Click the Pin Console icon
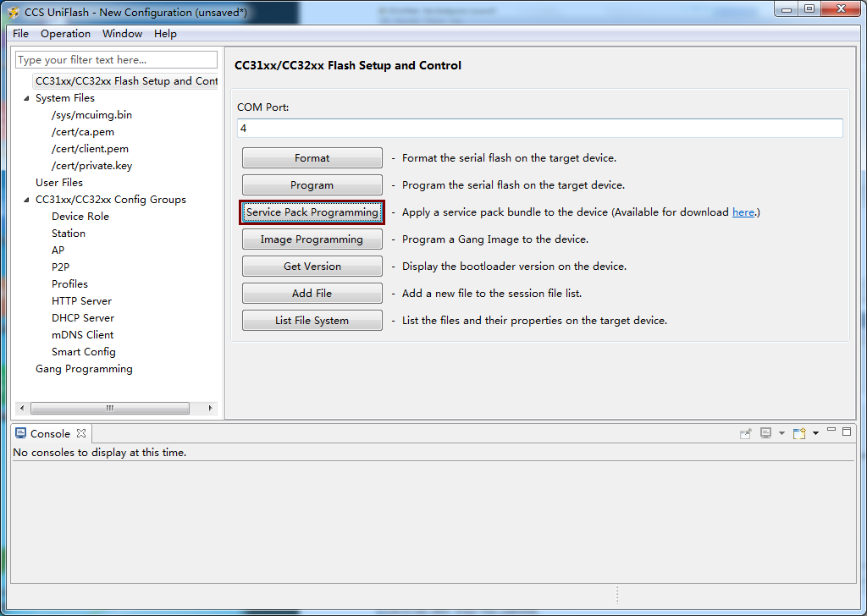Screen dimensions: 867x616 [x=745, y=434]
